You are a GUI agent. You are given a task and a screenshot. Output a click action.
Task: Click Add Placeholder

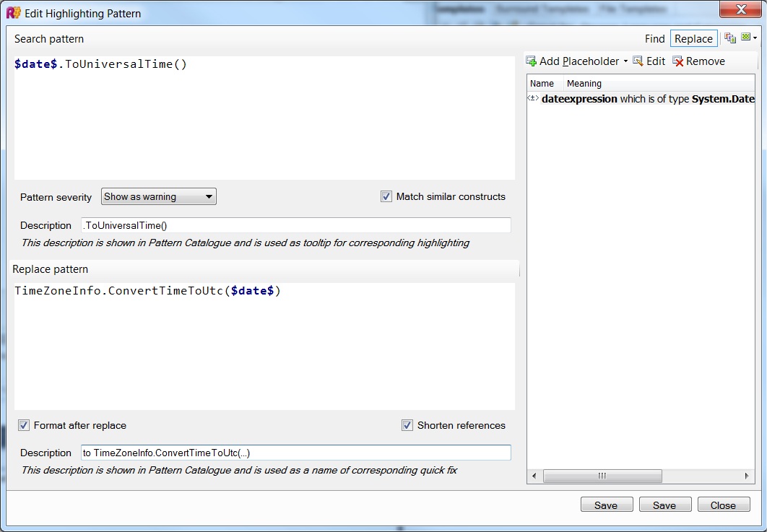coord(573,61)
